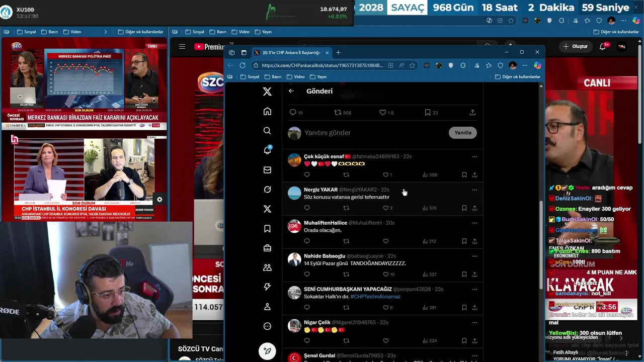644x362 pixels.
Task: Open more options on Çok küçük esnaf's reply
Action: 474,156
